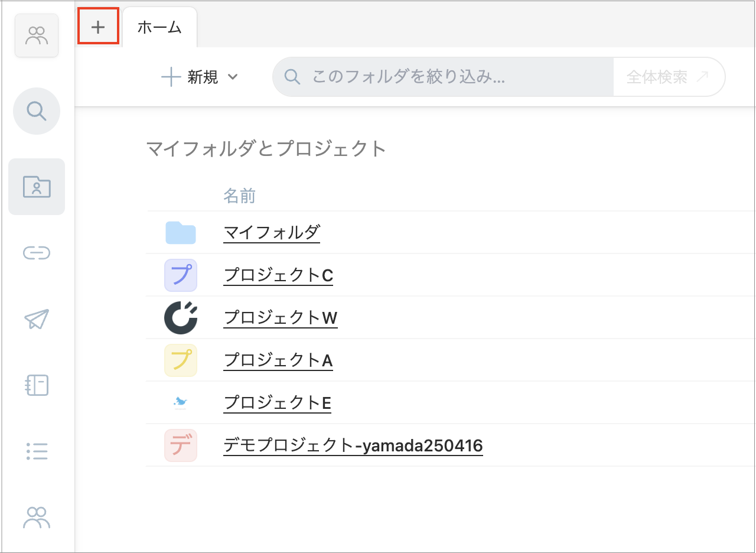The image size is (756, 553).
Task: Open the プロジェクトW link
Action: tap(281, 318)
